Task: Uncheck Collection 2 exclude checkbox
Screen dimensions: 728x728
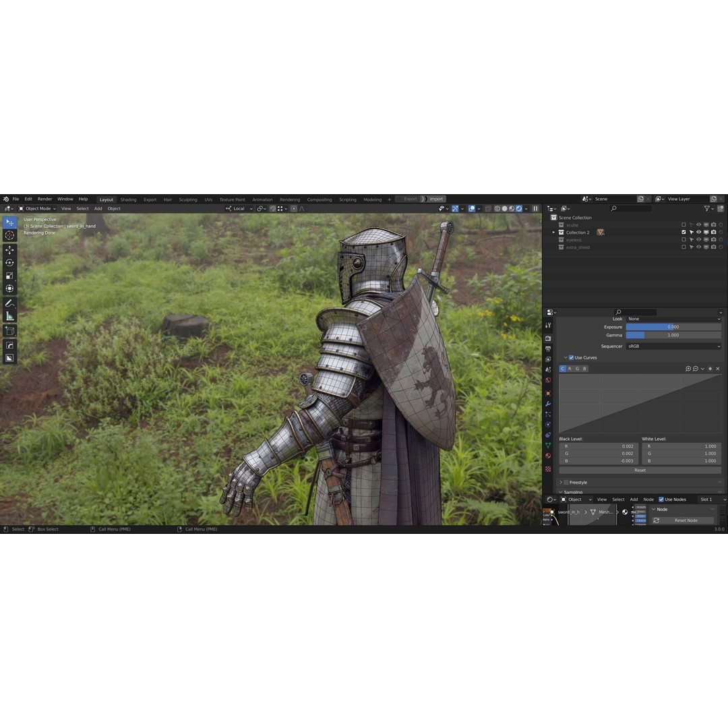Action: [684, 232]
